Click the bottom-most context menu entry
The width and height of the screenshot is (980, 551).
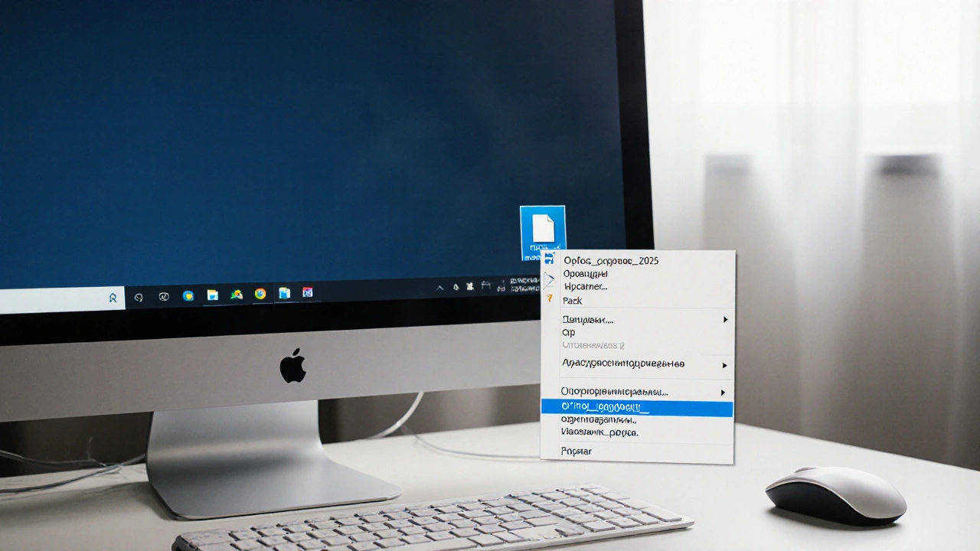577,452
